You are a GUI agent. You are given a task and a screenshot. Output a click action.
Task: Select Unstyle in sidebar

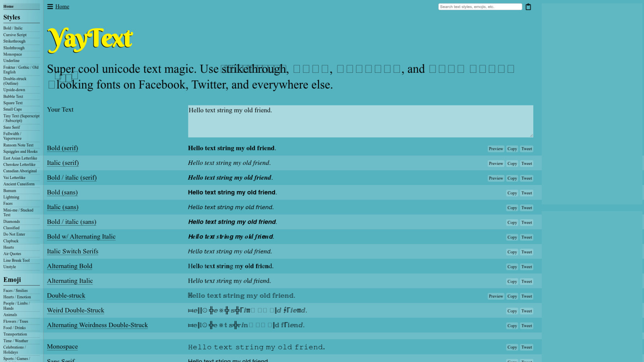[10, 267]
